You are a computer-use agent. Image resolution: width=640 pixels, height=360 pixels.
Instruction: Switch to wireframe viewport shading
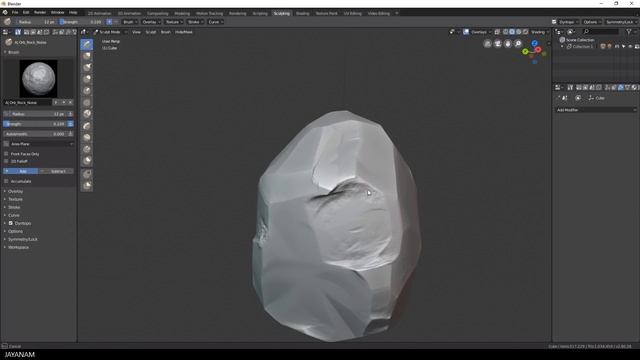point(506,32)
